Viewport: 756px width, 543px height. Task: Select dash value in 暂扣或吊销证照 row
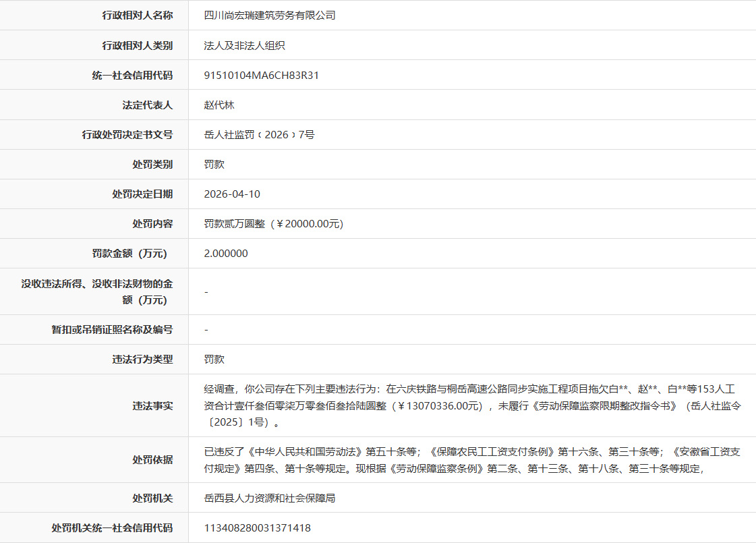pos(206,330)
